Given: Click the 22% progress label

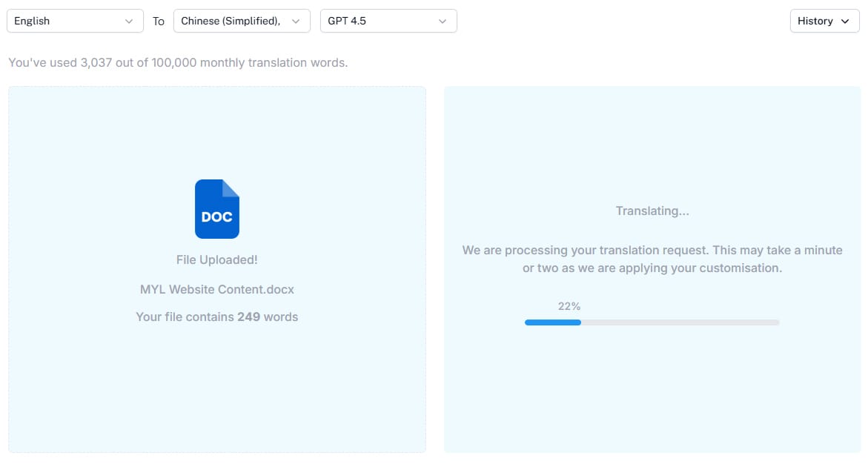Looking at the screenshot, I should (x=569, y=305).
